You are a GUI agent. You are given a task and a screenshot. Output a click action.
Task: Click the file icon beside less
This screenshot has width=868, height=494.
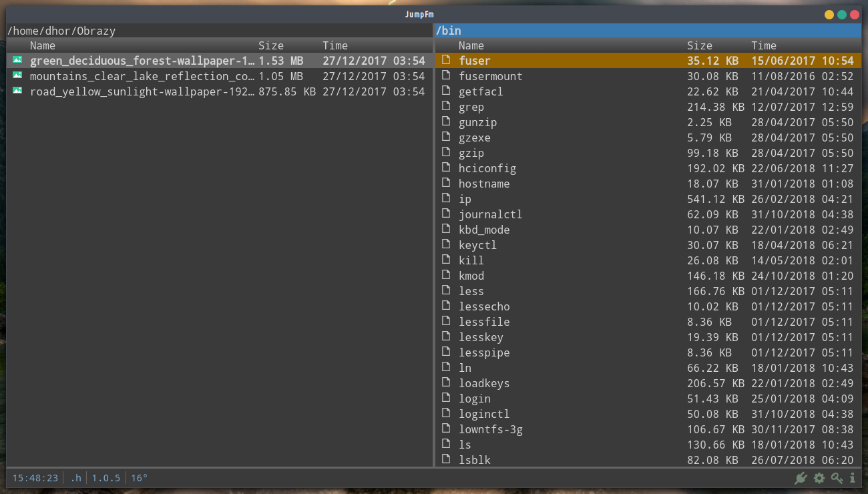[446, 290]
